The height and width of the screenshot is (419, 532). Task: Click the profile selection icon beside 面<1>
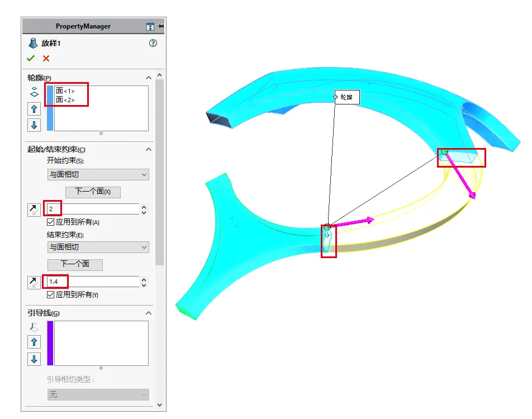click(x=34, y=92)
